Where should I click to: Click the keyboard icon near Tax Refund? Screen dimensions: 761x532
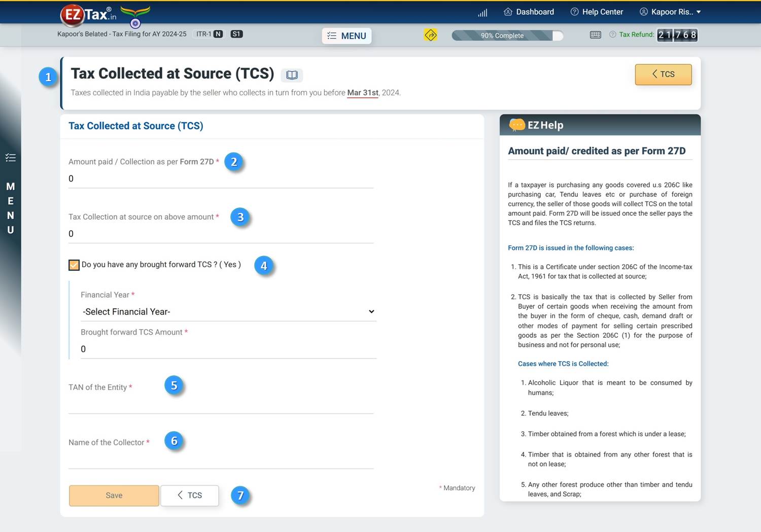coord(596,35)
